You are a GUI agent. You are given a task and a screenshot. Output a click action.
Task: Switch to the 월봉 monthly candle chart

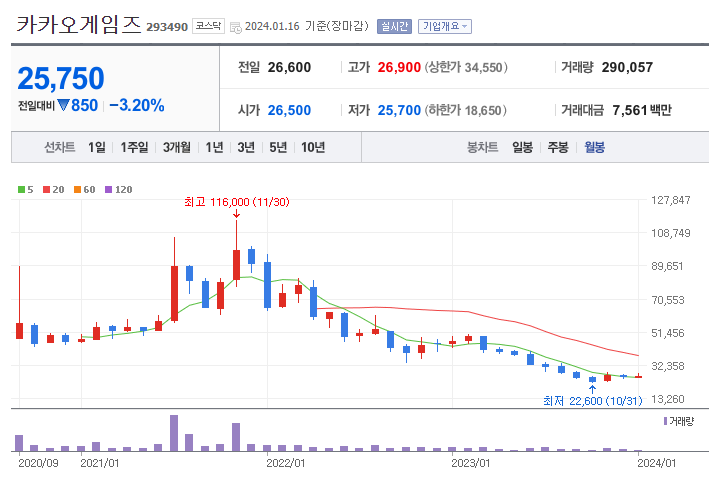595,147
